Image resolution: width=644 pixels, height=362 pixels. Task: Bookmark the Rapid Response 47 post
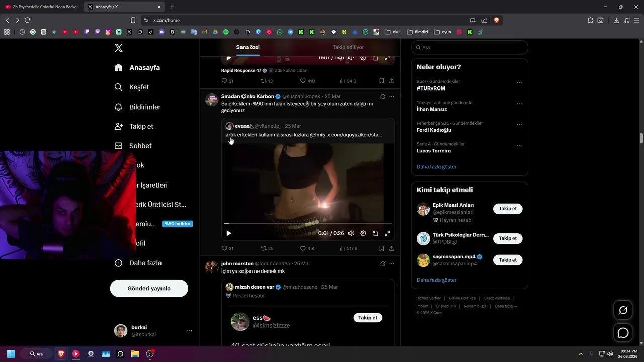click(381, 81)
